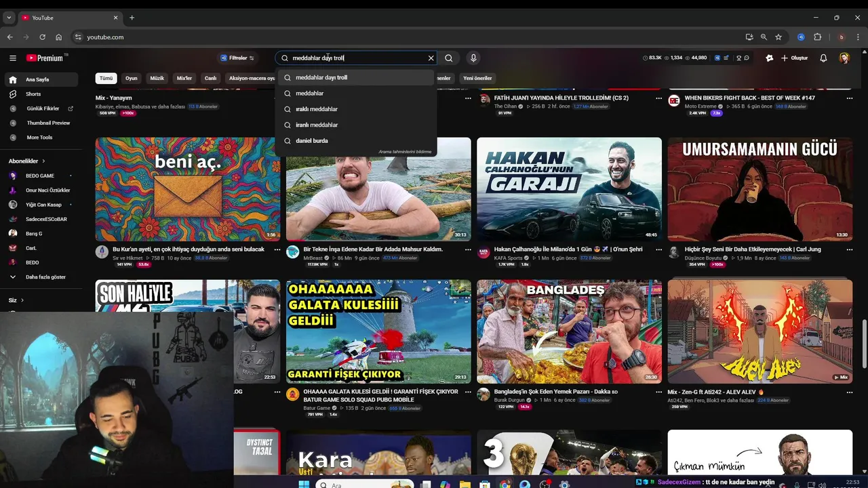Click the install app icon in address bar
The image size is (868, 488).
[749, 37]
